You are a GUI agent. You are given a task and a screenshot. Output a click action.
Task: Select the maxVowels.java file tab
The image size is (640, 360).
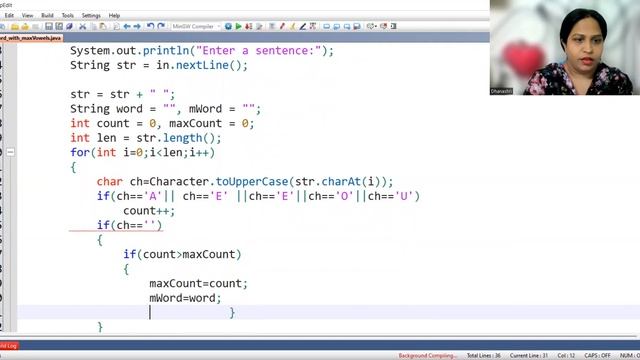click(31, 38)
